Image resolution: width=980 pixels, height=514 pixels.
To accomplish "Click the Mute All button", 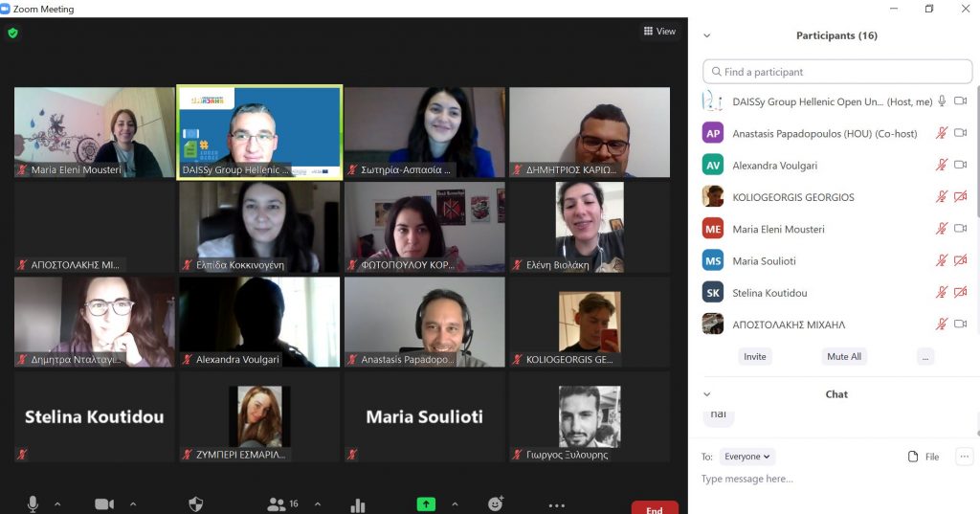I will click(844, 356).
